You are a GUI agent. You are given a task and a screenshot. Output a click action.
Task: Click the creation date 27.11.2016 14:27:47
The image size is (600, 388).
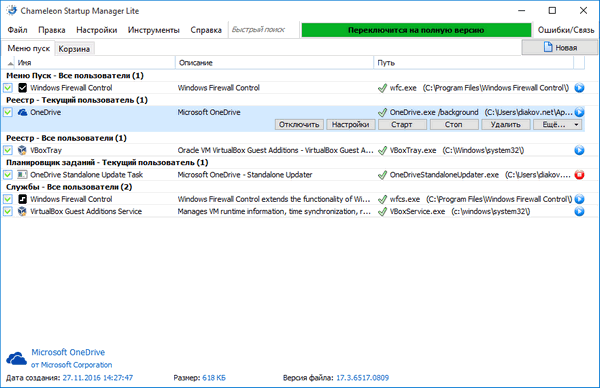pyautogui.click(x=98, y=378)
